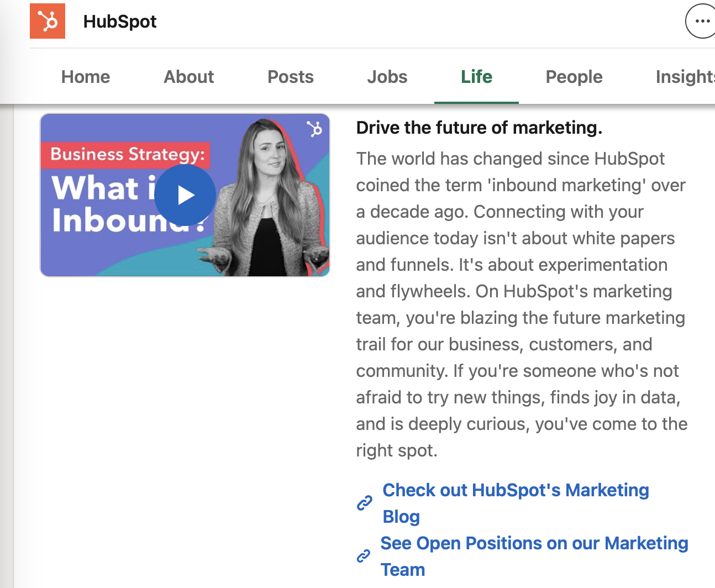Select the Life tab
Viewport: 715px width, 588px height.
coord(476,77)
